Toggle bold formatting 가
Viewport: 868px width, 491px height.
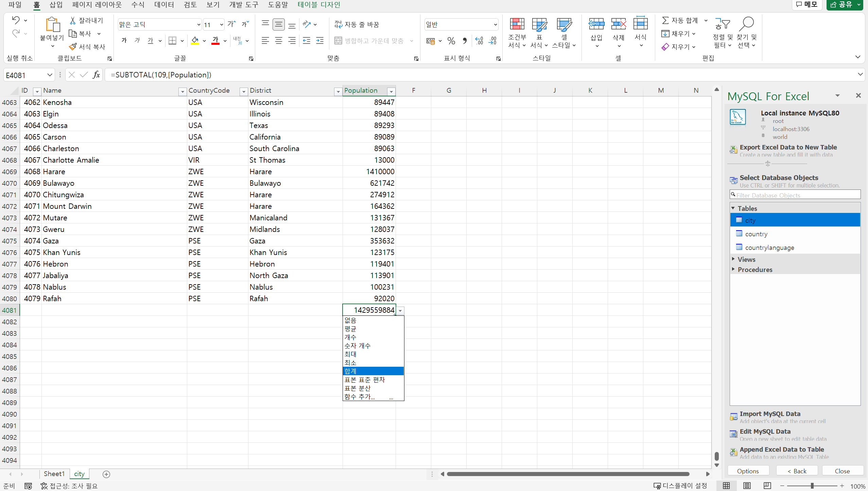click(124, 41)
